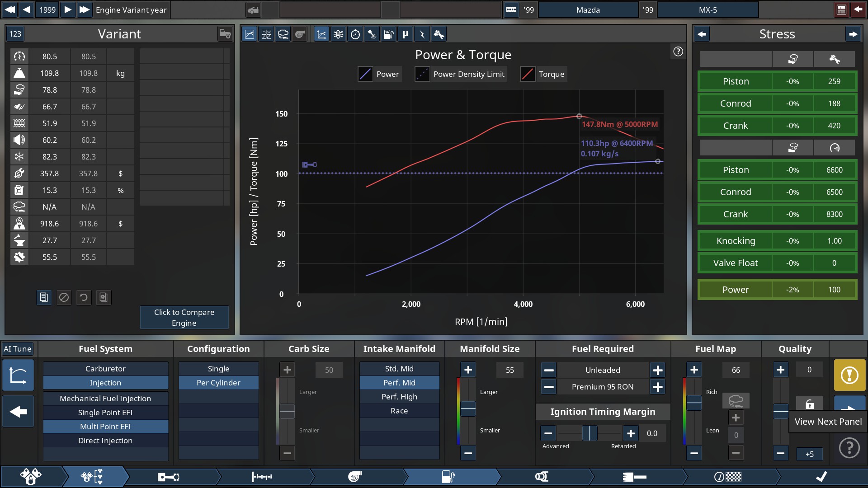This screenshot has height=488, width=868.
Task: Select Injection fuel system
Action: [105, 383]
